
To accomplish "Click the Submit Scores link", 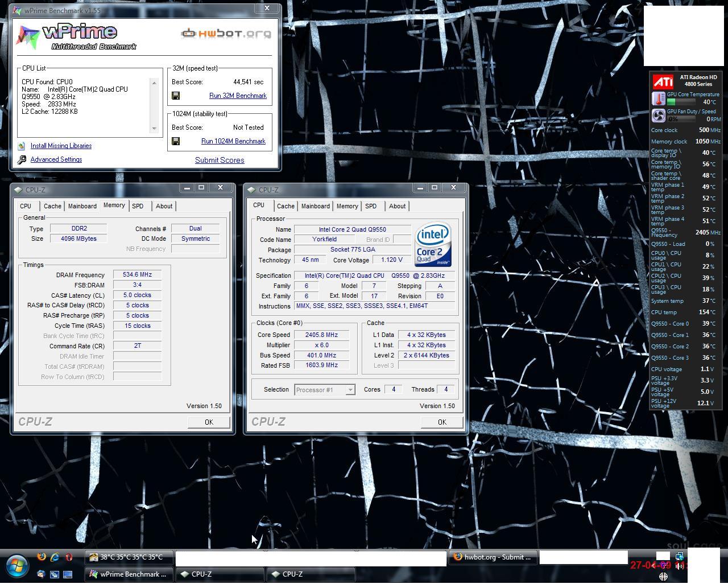I will [x=220, y=161].
